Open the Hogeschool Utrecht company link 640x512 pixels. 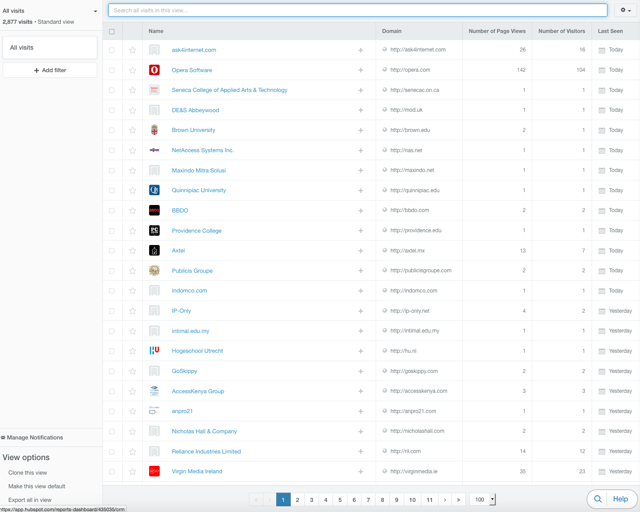coord(197,351)
